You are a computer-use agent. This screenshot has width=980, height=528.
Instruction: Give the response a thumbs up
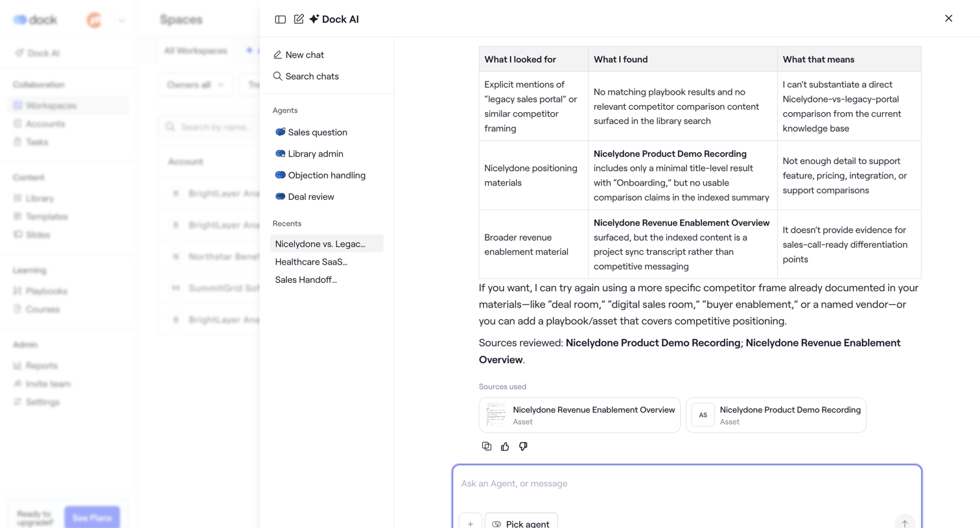click(x=505, y=446)
